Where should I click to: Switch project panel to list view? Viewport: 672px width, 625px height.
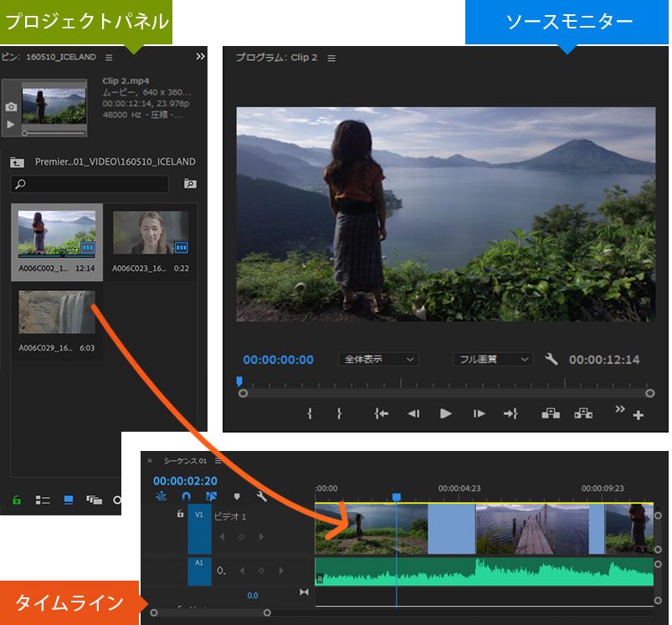43,500
